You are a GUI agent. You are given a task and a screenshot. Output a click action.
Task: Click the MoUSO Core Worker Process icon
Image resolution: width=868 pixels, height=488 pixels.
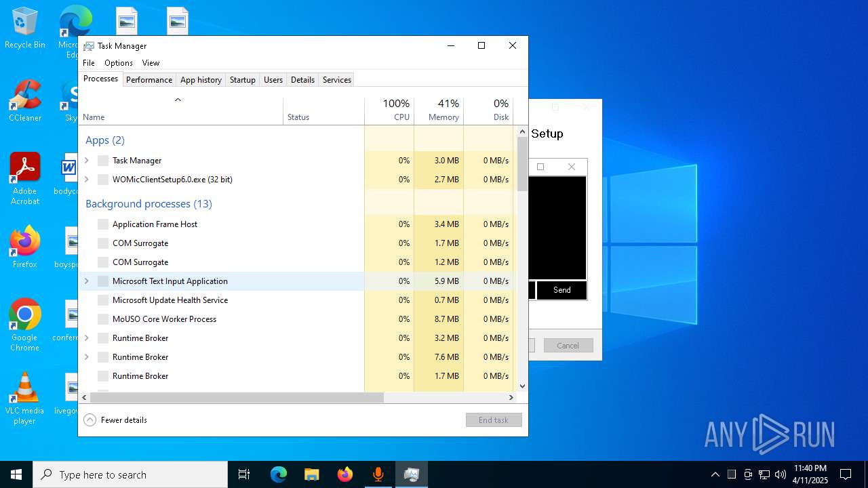coord(103,319)
